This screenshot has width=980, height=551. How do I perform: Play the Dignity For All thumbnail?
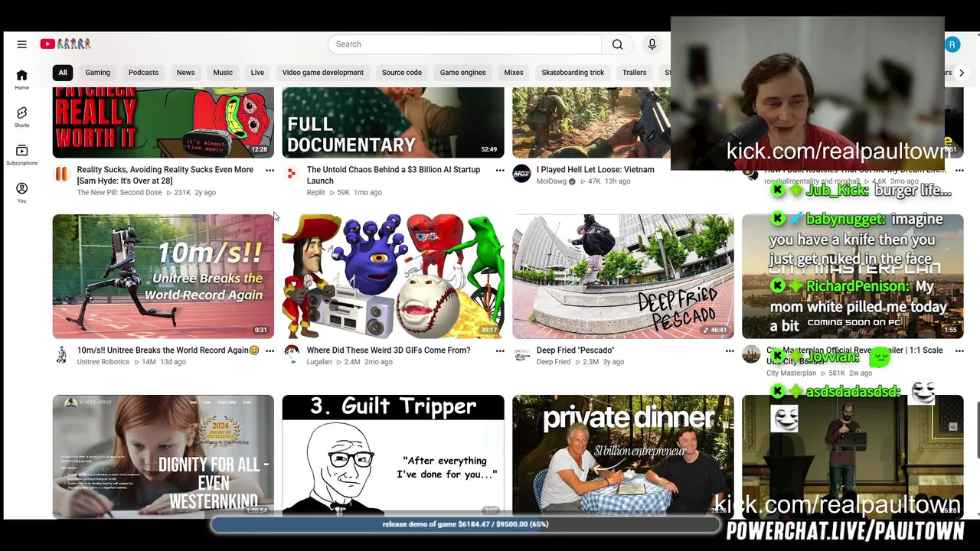[163, 456]
